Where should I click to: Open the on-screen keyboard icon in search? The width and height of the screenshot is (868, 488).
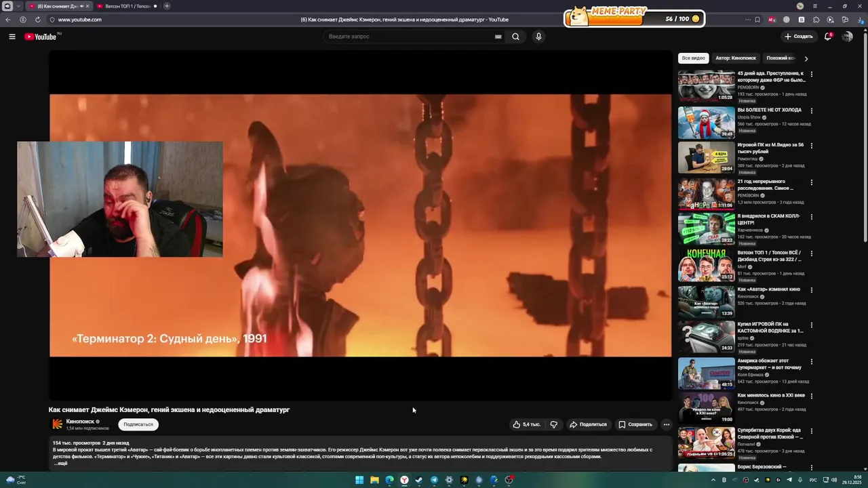(x=498, y=37)
